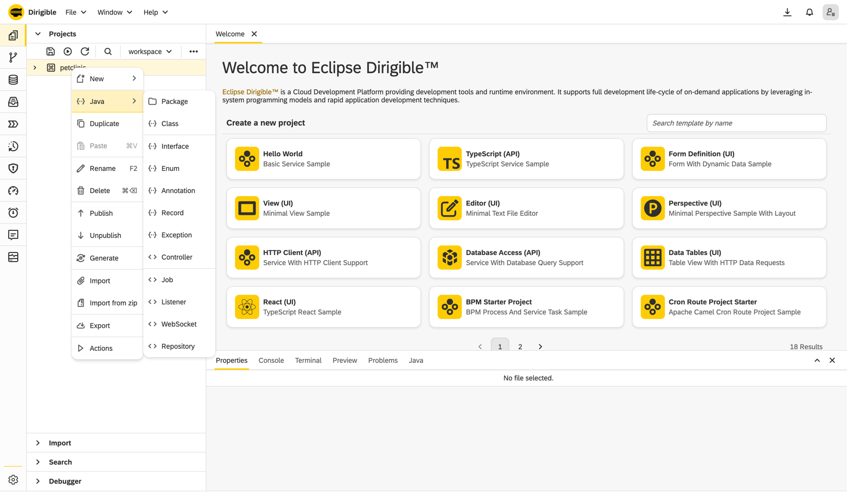Open the workspace selector dropdown
The height and width of the screenshot is (504, 847).
(150, 51)
